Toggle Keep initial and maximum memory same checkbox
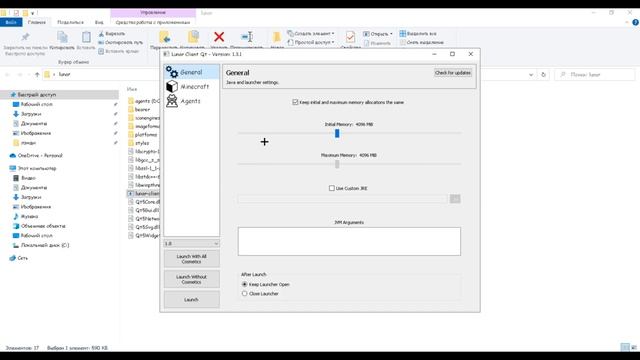This screenshot has height=360, width=640. pyautogui.click(x=295, y=102)
